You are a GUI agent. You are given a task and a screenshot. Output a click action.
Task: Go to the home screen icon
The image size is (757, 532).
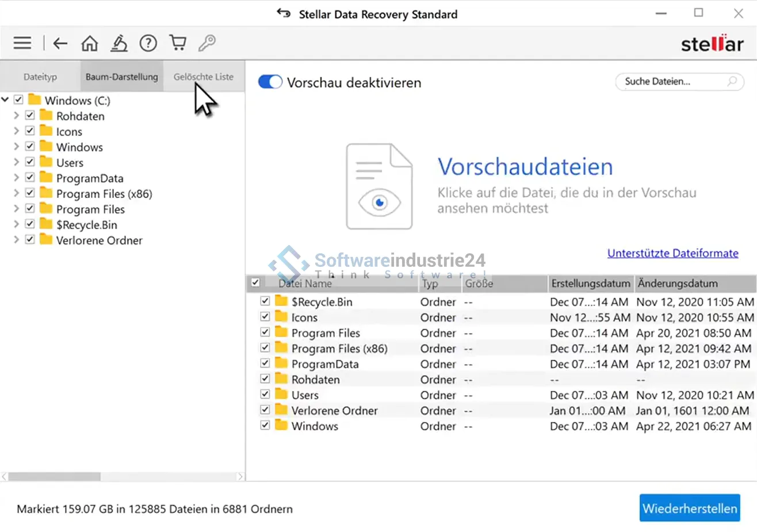tap(90, 43)
